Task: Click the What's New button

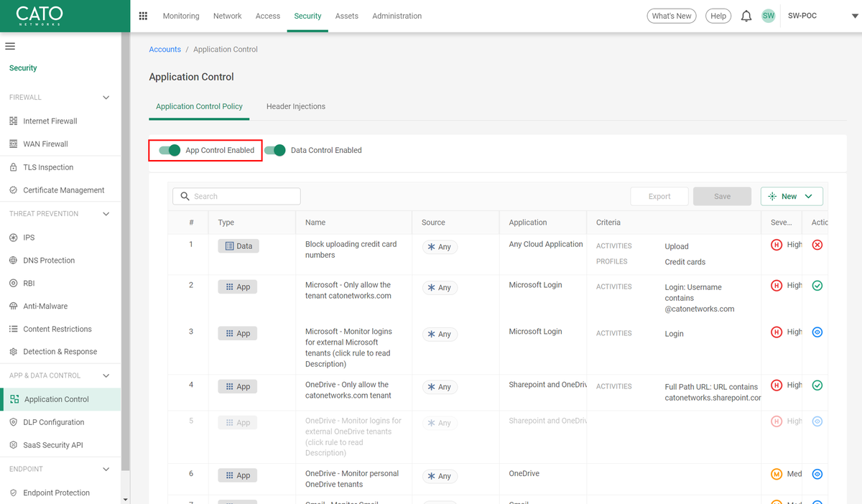Action: (672, 16)
